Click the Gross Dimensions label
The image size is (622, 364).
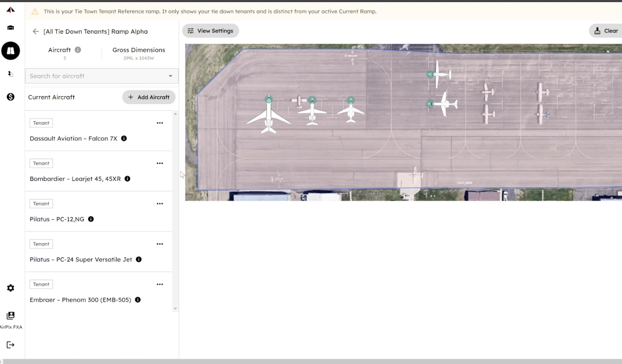click(139, 50)
